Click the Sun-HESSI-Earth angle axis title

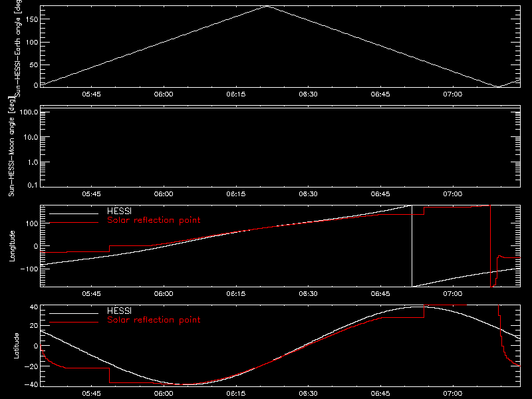tap(18, 49)
